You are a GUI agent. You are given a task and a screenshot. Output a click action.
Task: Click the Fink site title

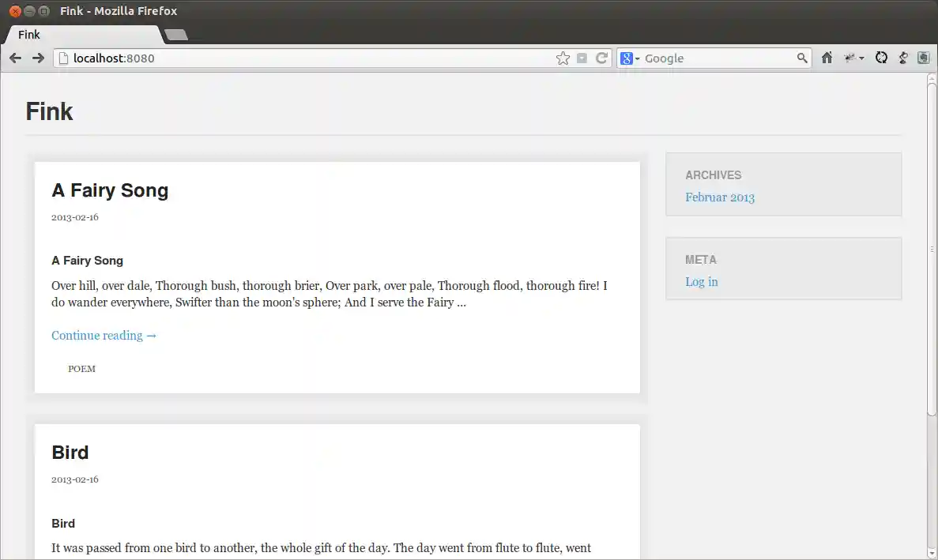[x=49, y=111]
